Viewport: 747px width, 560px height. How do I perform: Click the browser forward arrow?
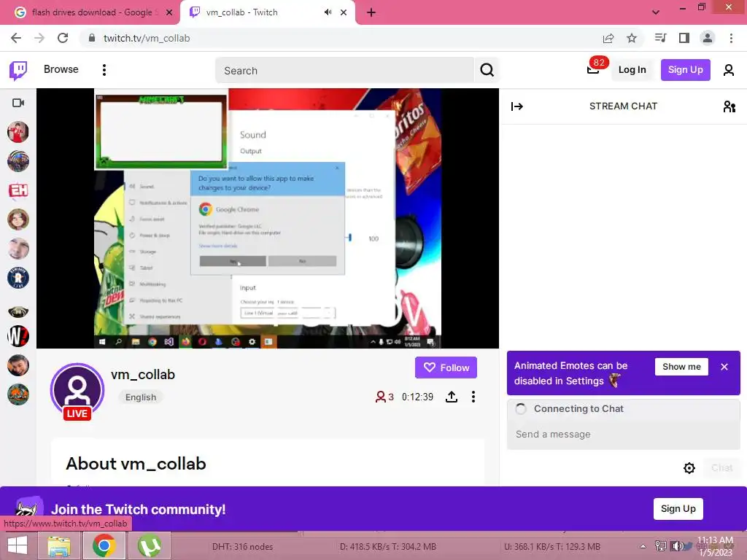tap(39, 38)
